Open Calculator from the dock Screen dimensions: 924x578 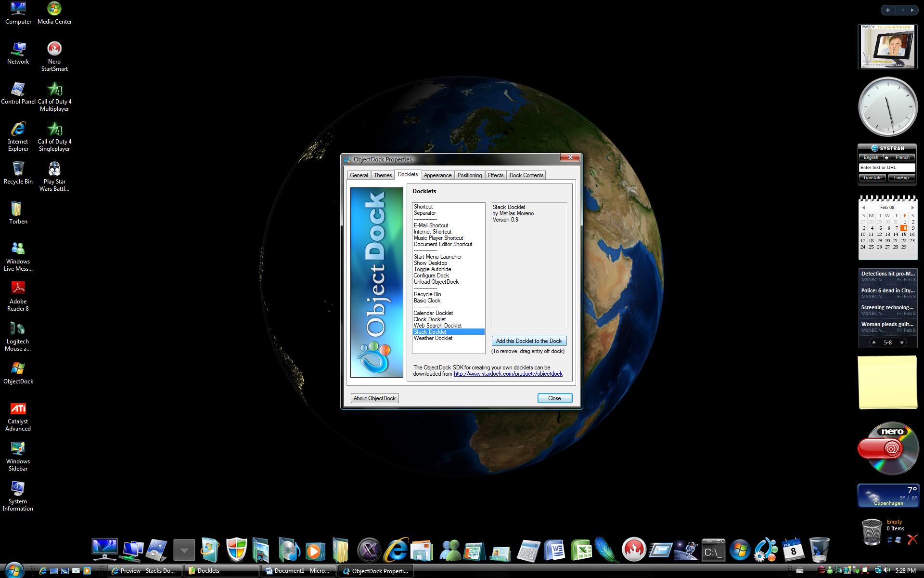(528, 550)
